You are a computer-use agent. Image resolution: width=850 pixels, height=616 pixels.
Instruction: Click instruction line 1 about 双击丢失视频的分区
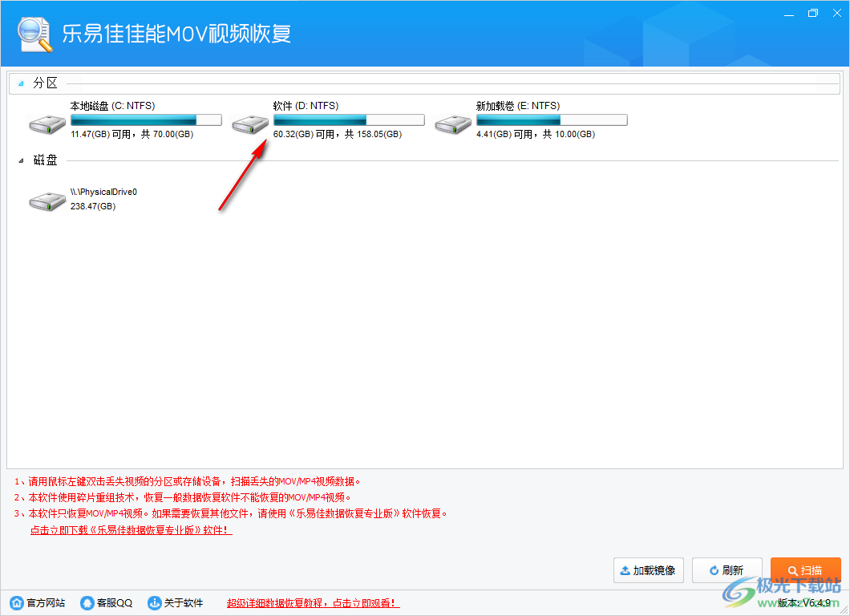[187, 481]
